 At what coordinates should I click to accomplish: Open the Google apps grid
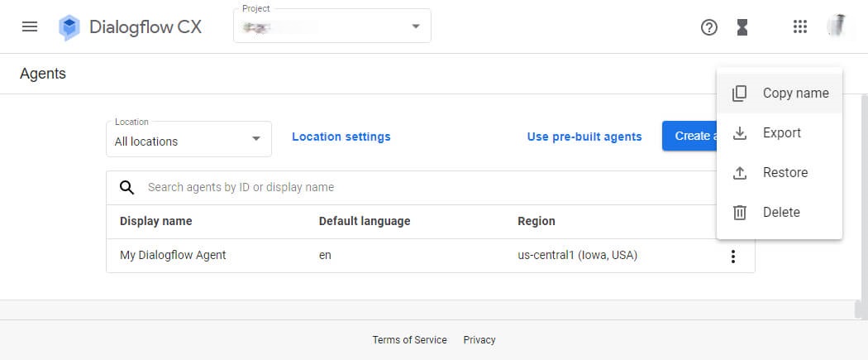coord(799,26)
